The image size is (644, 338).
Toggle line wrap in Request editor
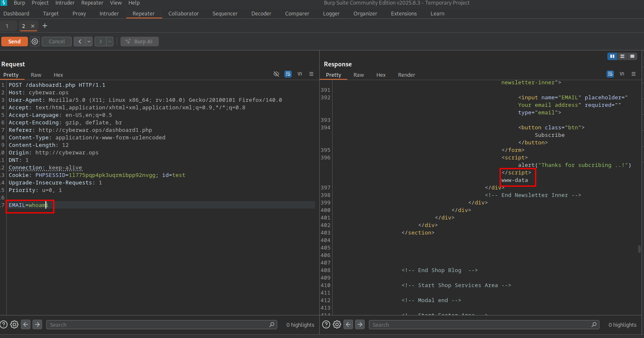[288, 74]
